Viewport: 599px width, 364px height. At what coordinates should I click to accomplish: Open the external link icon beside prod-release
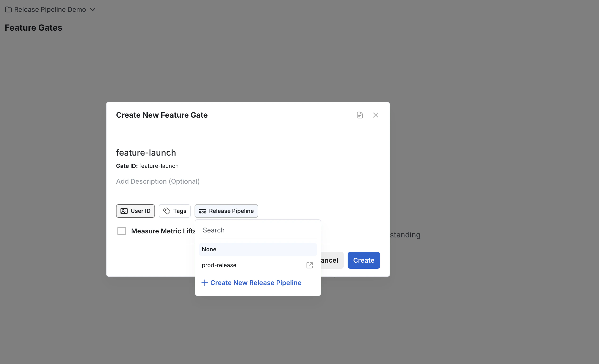(x=309, y=265)
